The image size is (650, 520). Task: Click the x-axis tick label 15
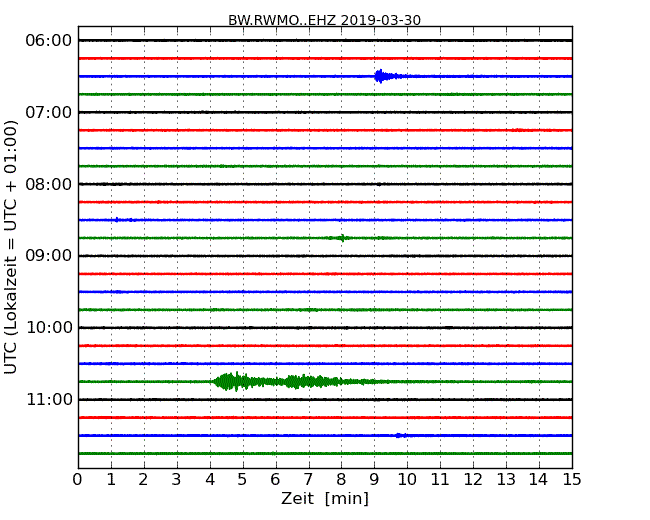[x=572, y=480]
